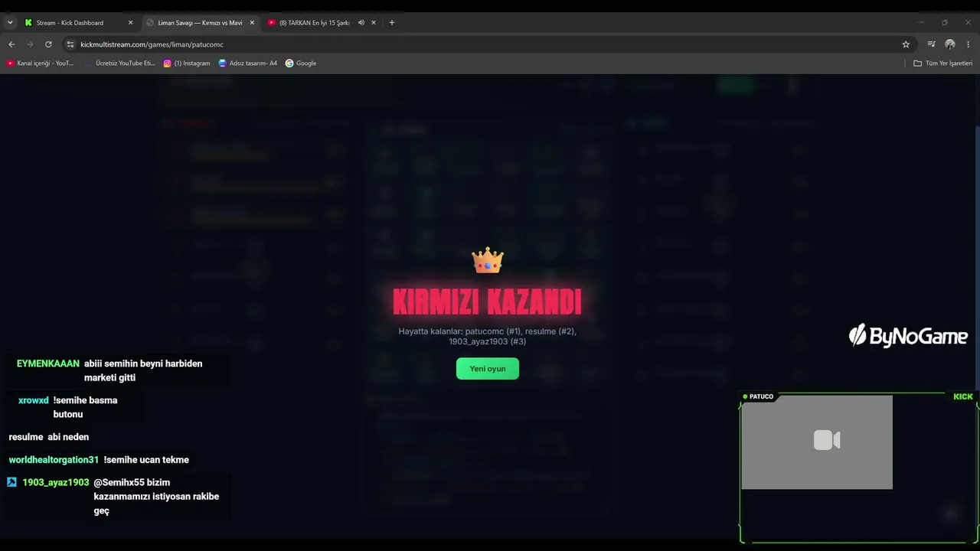
Task: Go forward with the forward arrow
Action: coord(30,44)
